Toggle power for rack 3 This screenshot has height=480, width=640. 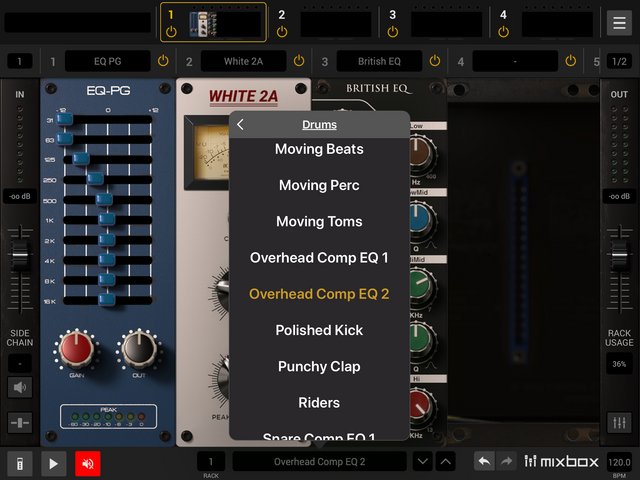(393, 31)
